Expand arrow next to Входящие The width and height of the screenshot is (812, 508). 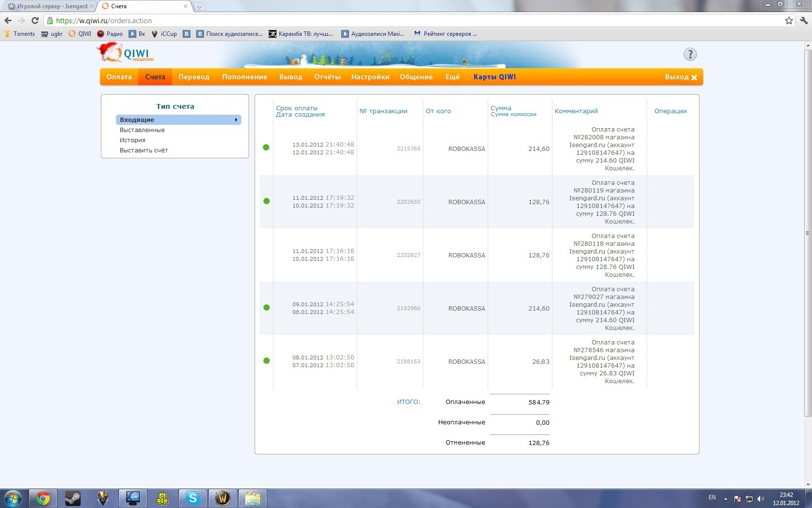[236, 120]
